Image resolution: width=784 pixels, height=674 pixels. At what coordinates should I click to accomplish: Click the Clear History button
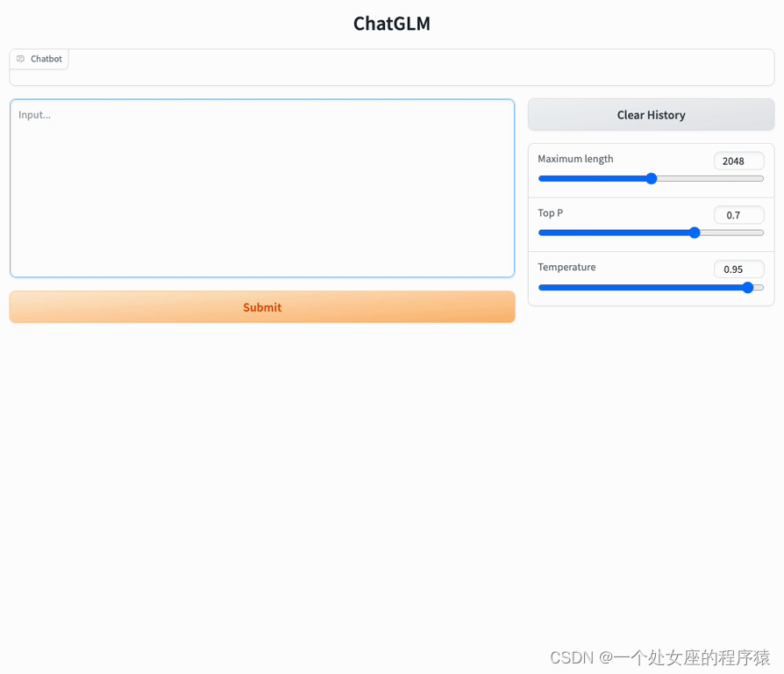click(x=651, y=115)
